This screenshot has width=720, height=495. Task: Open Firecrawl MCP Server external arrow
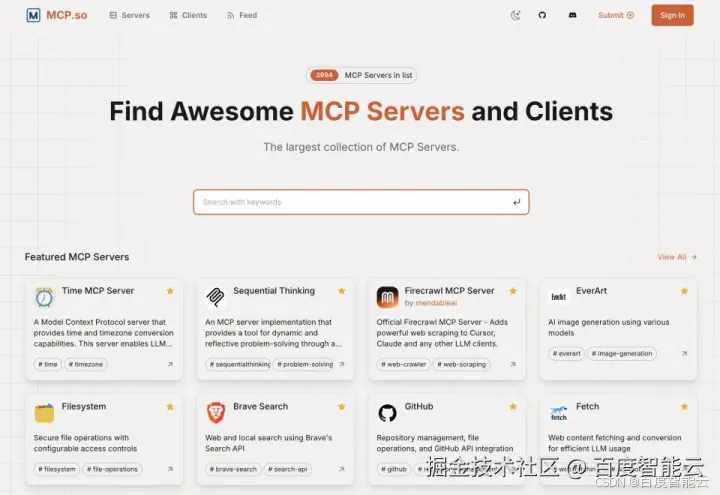(513, 364)
